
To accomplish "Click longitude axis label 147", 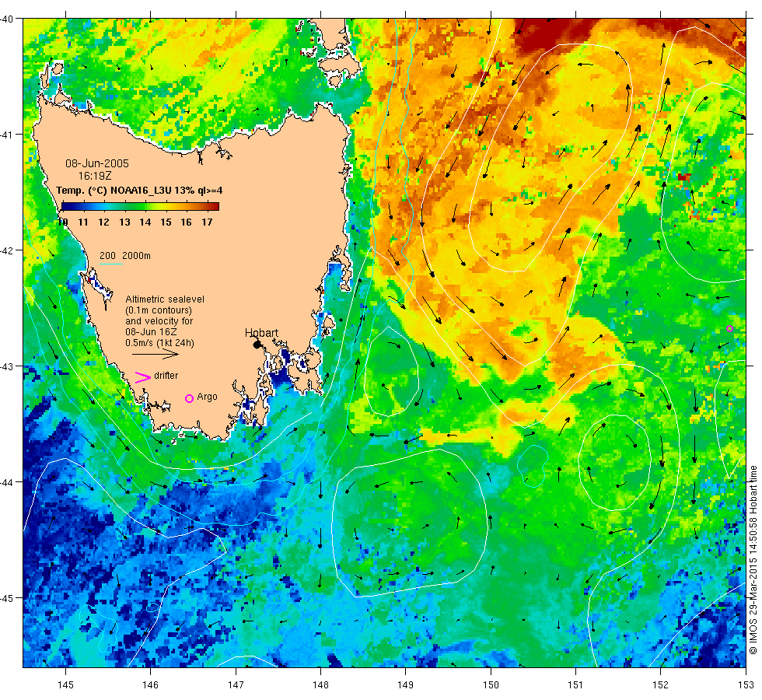I will [236, 685].
